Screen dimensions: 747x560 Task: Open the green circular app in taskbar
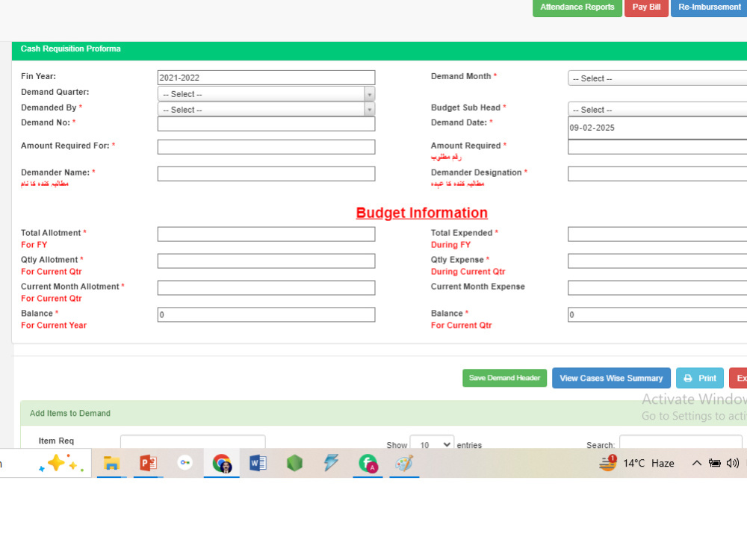click(x=368, y=464)
